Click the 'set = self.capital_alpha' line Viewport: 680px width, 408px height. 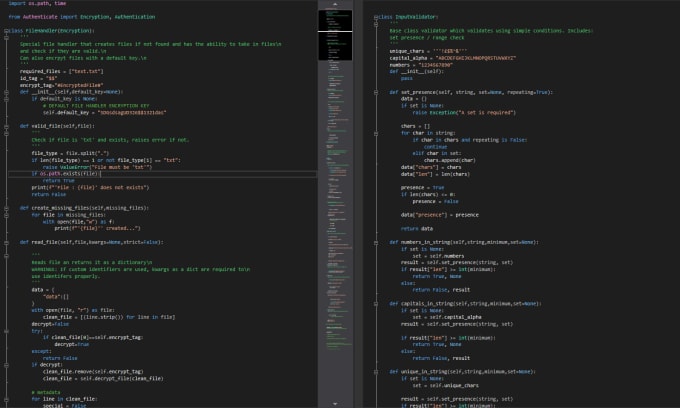coord(446,317)
